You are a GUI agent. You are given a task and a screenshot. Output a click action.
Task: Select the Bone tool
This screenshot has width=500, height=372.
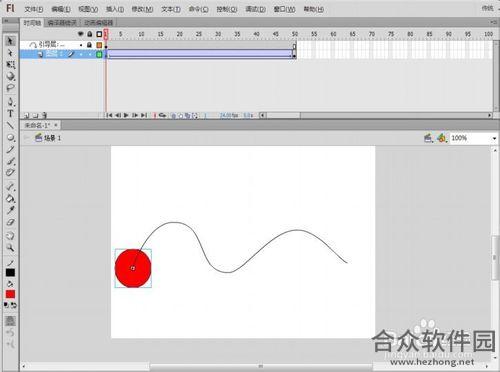point(10,186)
